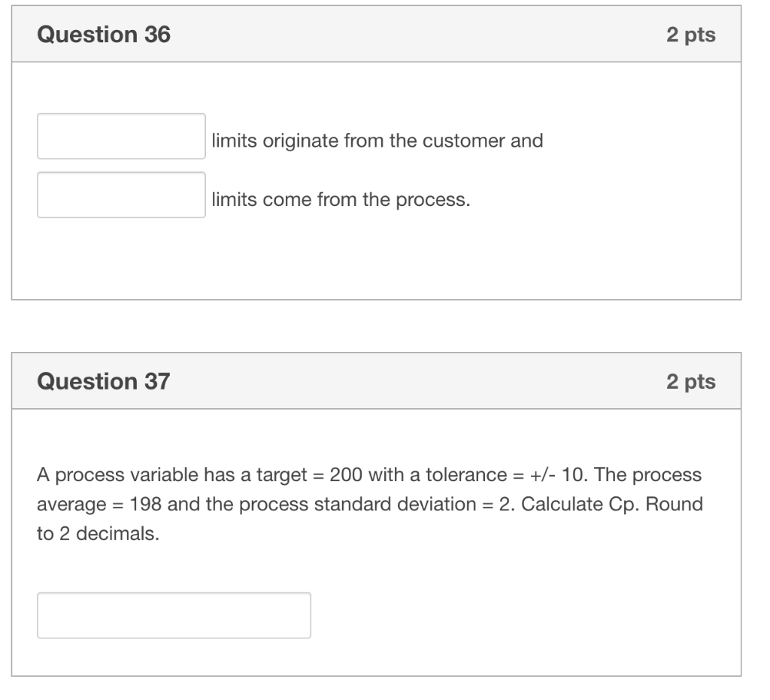Click the answer box for Question 37

174,615
